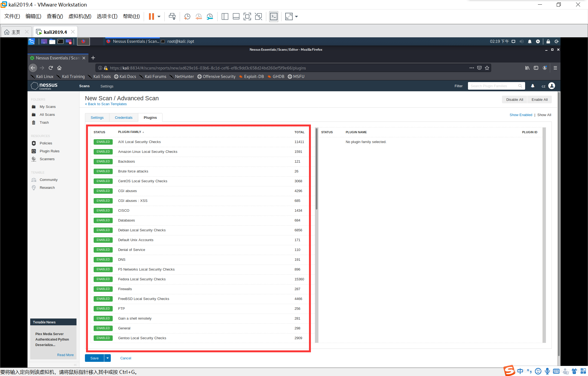Click the VMware take snapshot icon

[187, 16]
